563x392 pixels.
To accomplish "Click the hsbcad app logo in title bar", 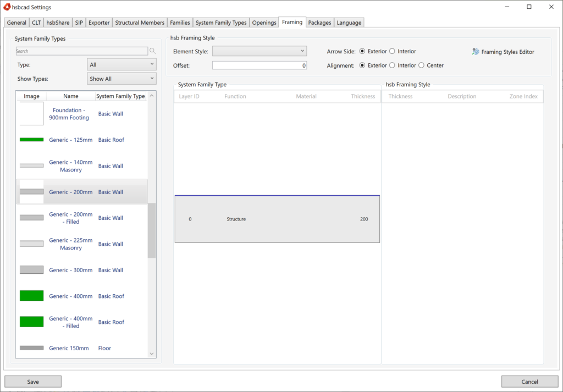I will [7, 7].
